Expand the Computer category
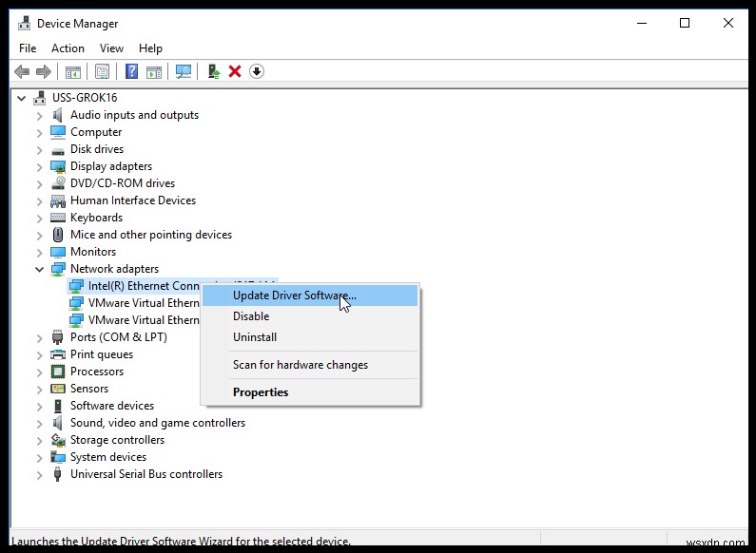Viewport: 756px width, 553px height. pos(40,132)
